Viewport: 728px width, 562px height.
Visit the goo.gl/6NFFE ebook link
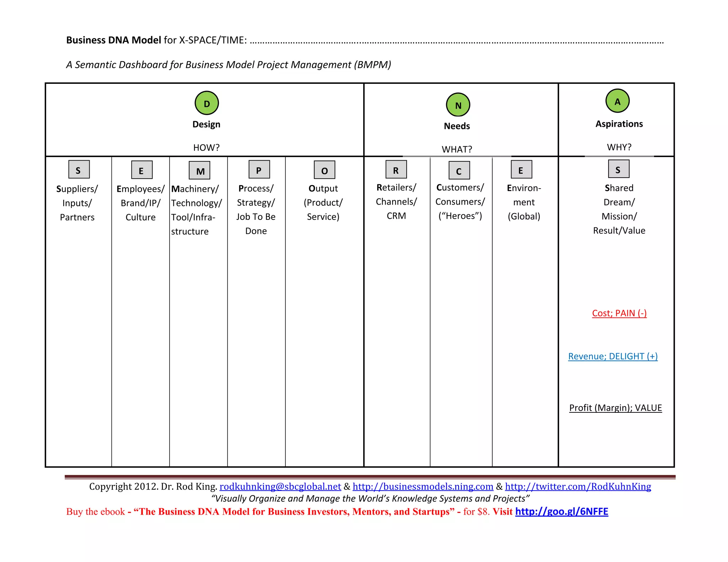[562, 512]
